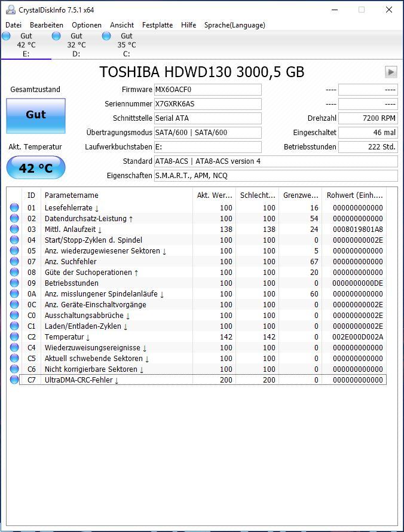
Task: Open the Sprache(Language) menu
Action: pyautogui.click(x=235, y=25)
